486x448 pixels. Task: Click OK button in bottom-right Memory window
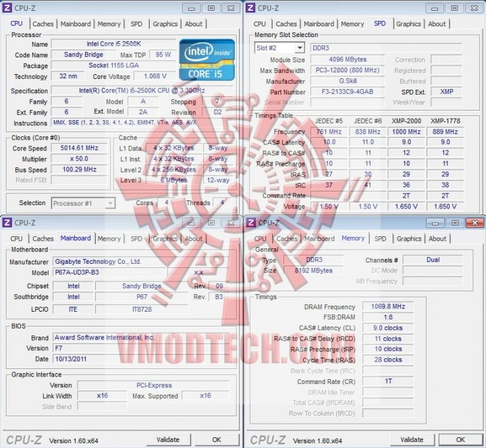click(x=460, y=440)
